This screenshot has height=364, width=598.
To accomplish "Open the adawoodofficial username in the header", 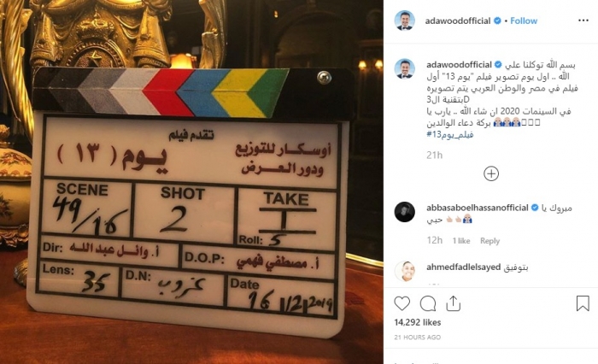I will [458, 21].
